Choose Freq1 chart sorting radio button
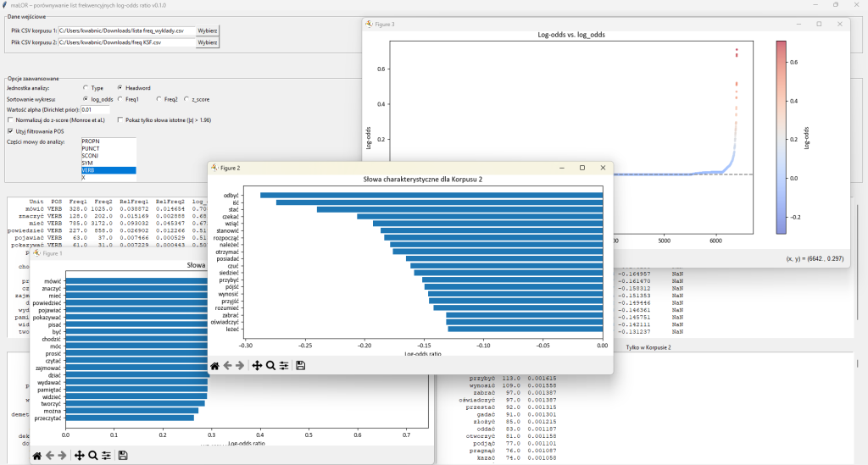The height and width of the screenshot is (465, 868). click(120, 99)
